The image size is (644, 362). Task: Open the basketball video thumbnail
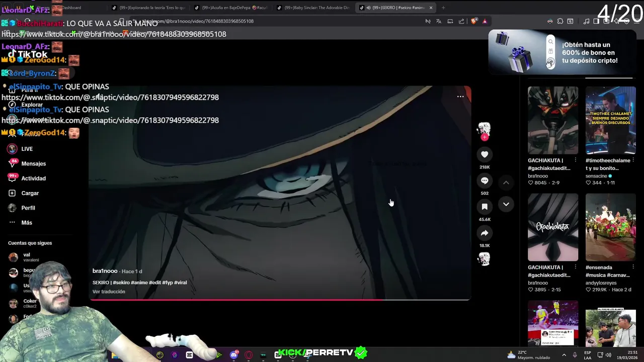tap(553, 323)
